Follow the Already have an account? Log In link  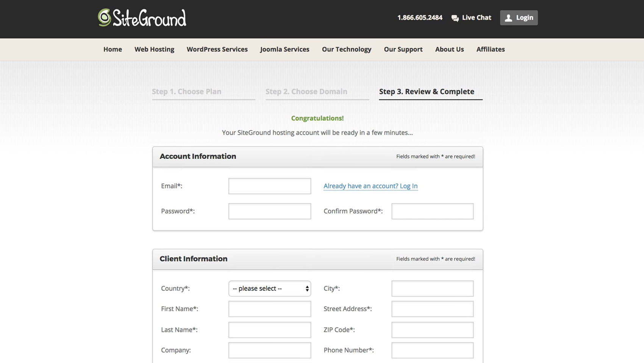click(x=370, y=186)
